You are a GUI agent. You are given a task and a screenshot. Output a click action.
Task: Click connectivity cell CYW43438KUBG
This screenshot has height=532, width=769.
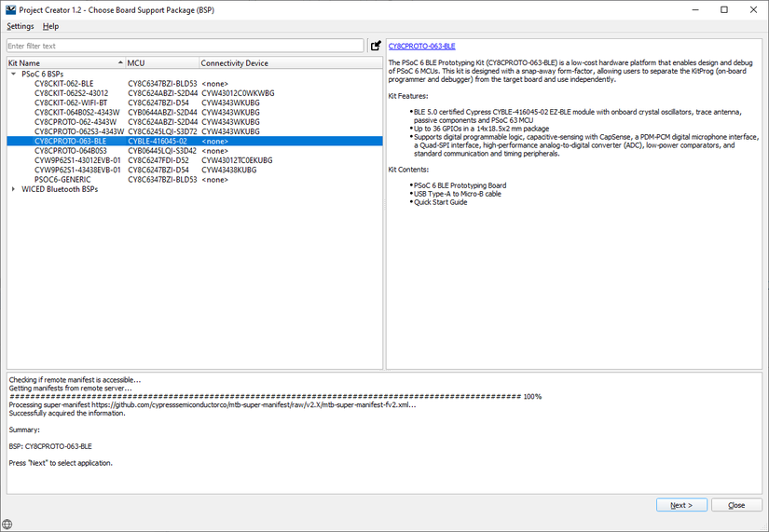229,171
